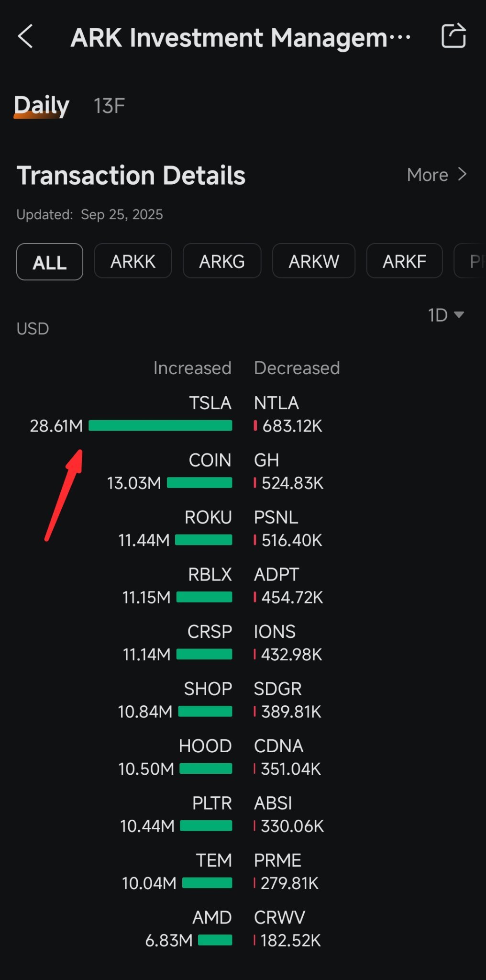Image resolution: width=486 pixels, height=980 pixels.
Task: Select the Daily tab
Action: [42, 105]
